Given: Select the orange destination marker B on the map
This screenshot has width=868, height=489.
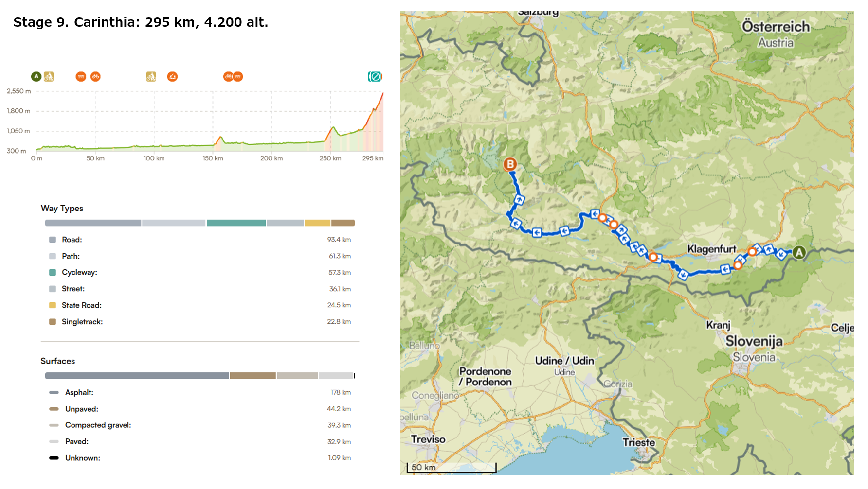Looking at the screenshot, I should coord(510,164).
